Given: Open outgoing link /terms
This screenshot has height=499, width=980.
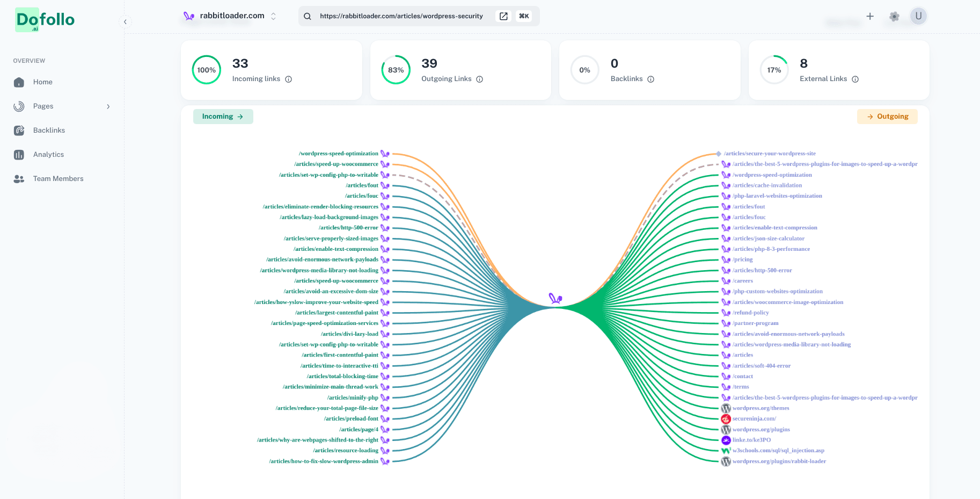Looking at the screenshot, I should click(741, 387).
